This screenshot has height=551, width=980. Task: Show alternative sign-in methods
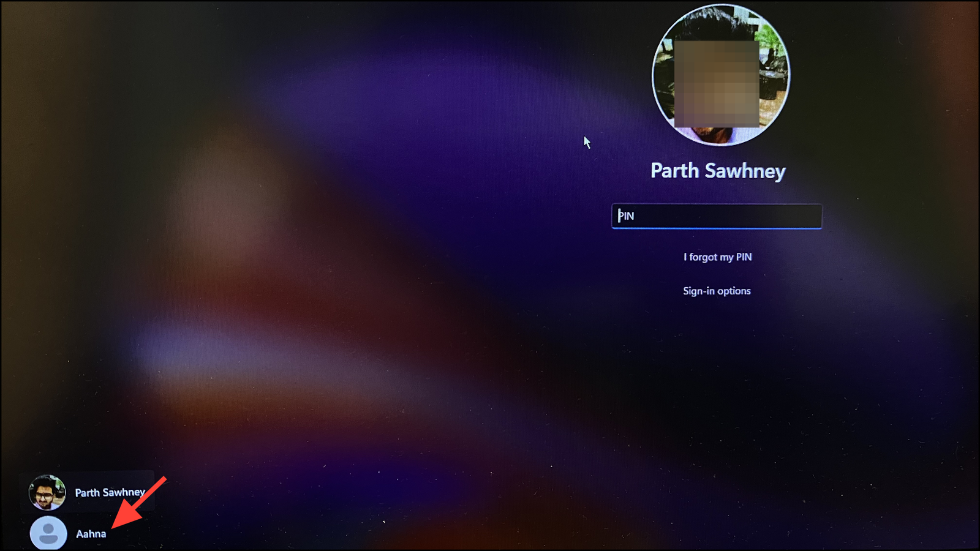click(717, 291)
